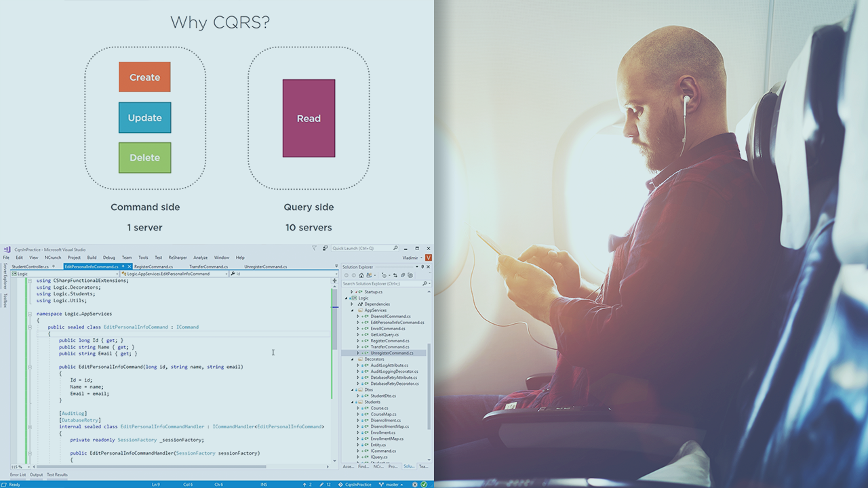Open the 115 % zoom dropdown

click(19, 467)
